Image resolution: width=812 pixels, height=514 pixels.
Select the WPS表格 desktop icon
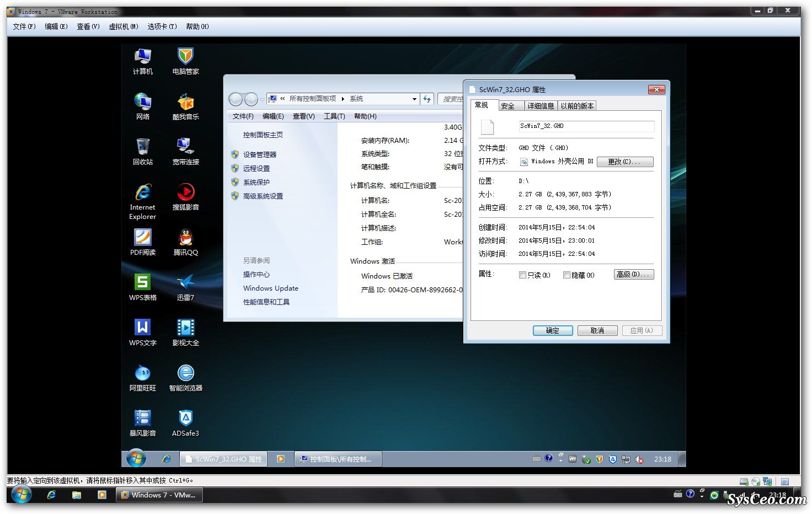pyautogui.click(x=143, y=287)
